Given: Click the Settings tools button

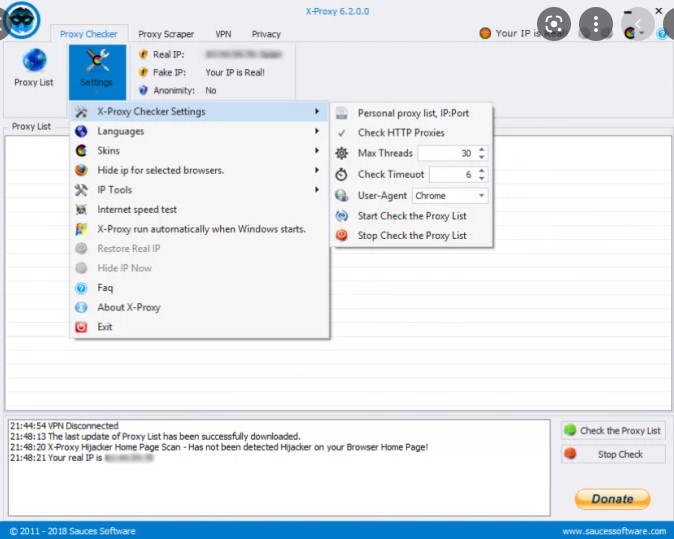Looking at the screenshot, I should tap(98, 72).
